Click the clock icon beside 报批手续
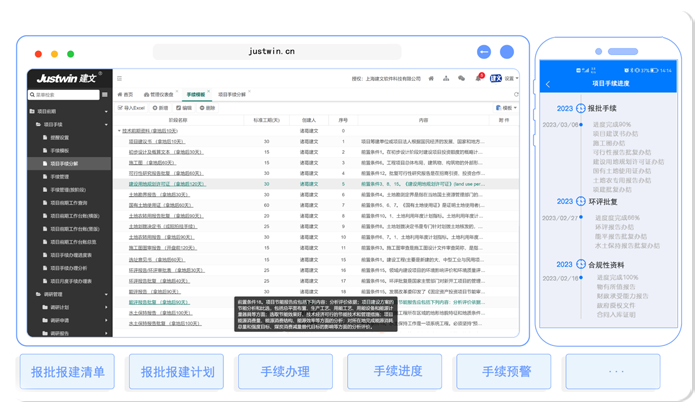Screen dimensions: 700x410 pos(580,108)
